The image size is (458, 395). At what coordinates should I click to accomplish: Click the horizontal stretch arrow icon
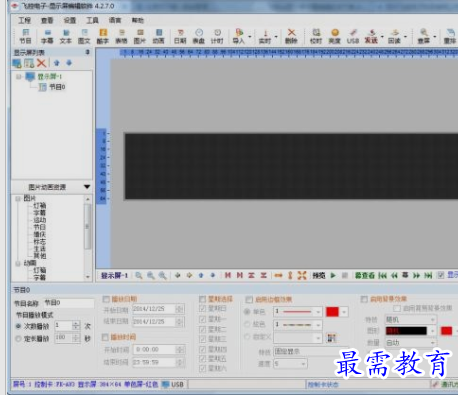tap(278, 275)
